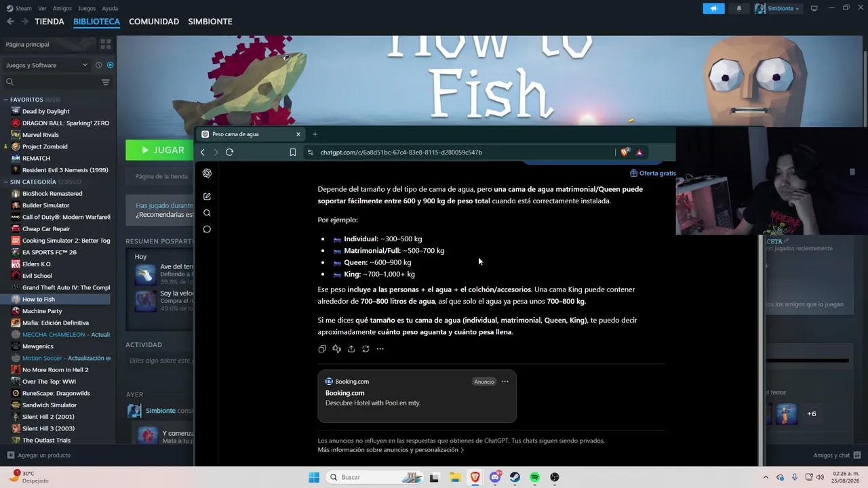Click the browser address bar URL

click(x=401, y=152)
